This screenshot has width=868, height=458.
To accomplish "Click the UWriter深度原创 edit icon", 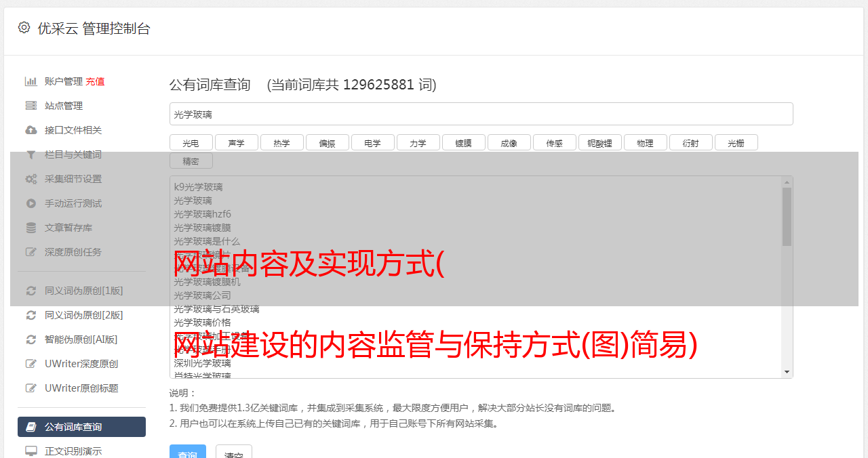I will tap(31, 364).
